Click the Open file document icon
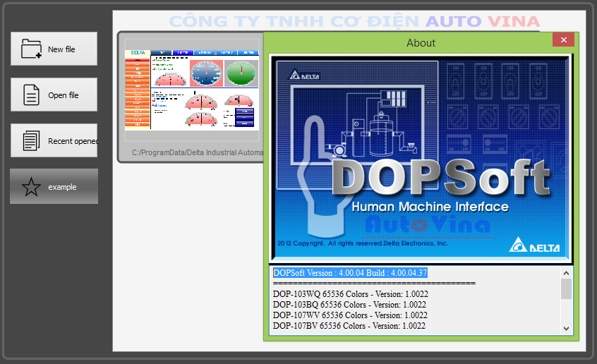The height and width of the screenshot is (364, 597). coord(31,95)
